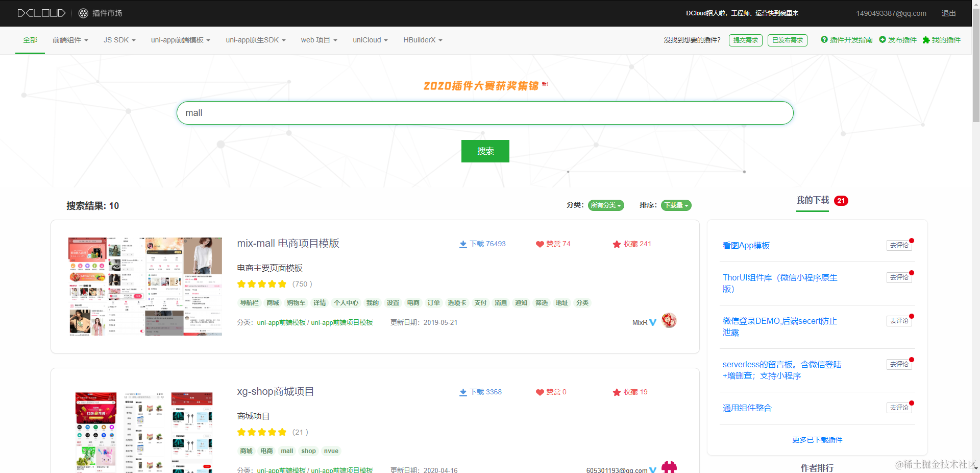Click the heart icon beside 赞赏 74
Viewport: 980px width, 473px height.
[x=540, y=244]
